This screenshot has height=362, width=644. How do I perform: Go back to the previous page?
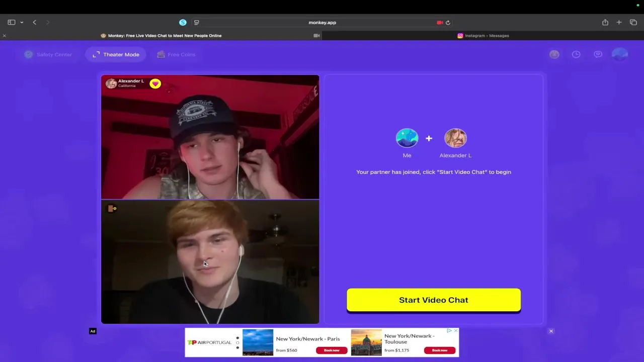34,22
